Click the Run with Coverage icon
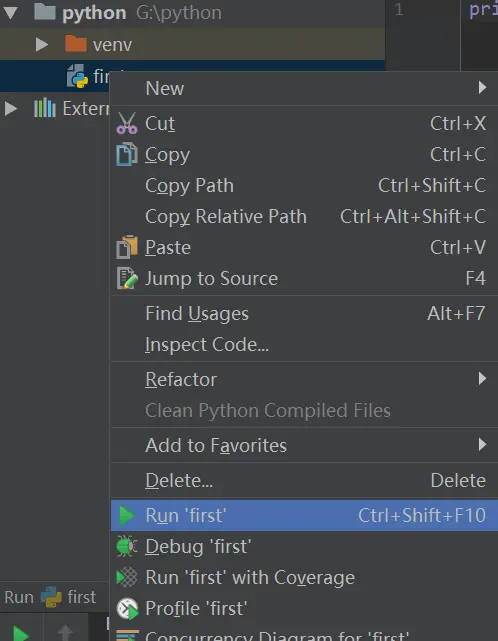This screenshot has width=498, height=641. point(127,577)
